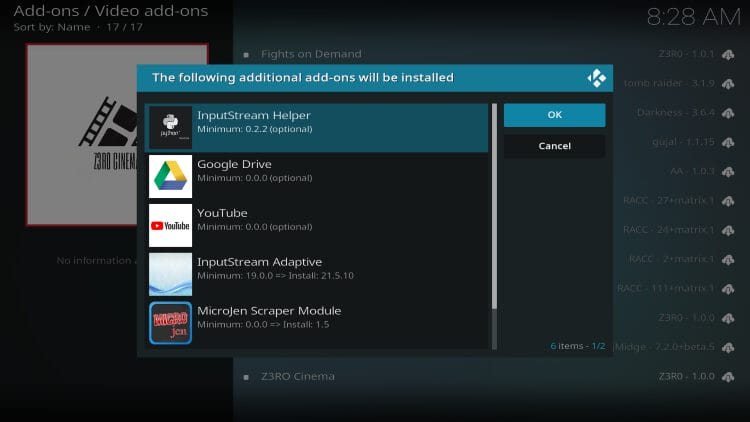Select the InputStream Adaptive list row
The width and height of the screenshot is (750, 422).
click(317, 274)
